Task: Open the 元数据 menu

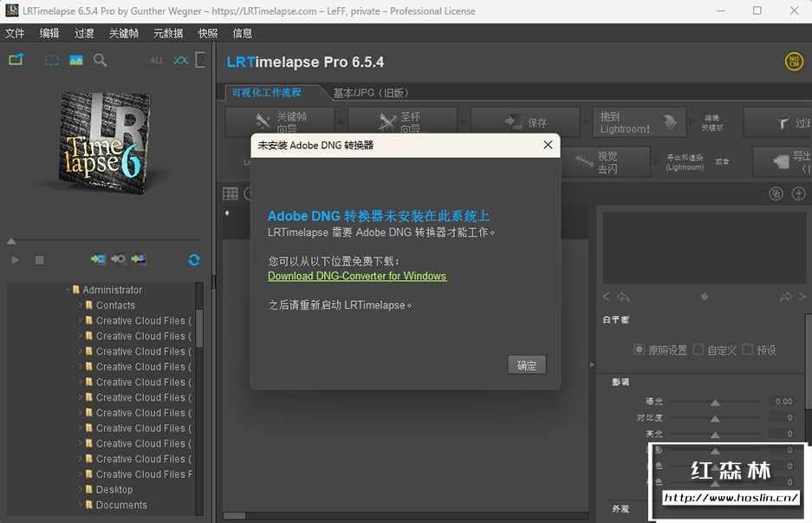Action: coord(168,33)
